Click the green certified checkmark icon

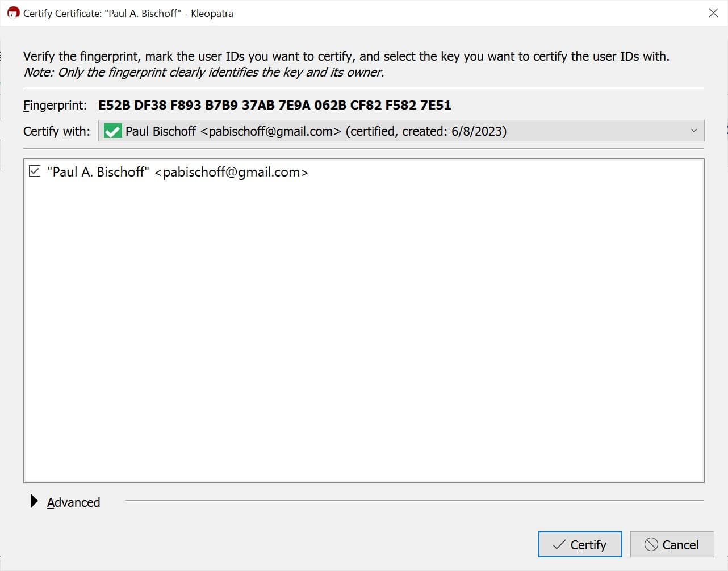coord(112,131)
